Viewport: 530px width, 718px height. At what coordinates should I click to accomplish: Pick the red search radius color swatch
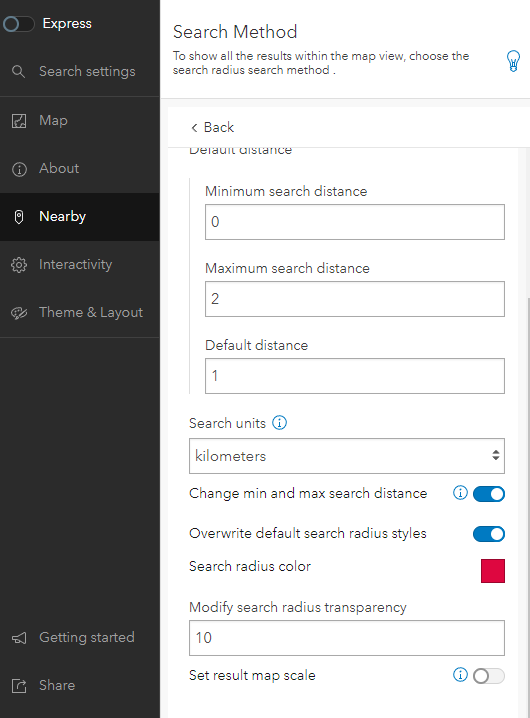tap(493, 571)
